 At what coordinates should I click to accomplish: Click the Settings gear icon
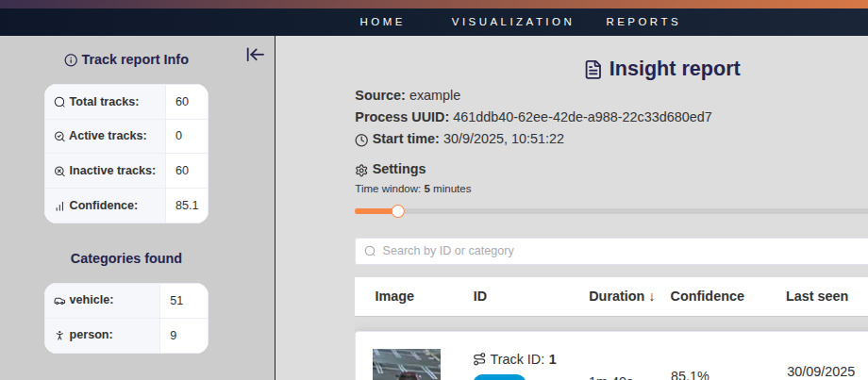361,171
